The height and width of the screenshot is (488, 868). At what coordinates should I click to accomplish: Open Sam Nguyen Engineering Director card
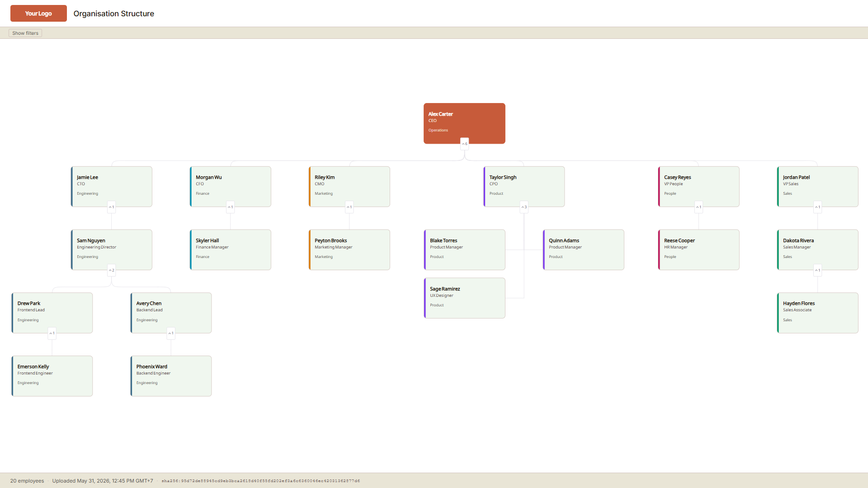pyautogui.click(x=111, y=250)
